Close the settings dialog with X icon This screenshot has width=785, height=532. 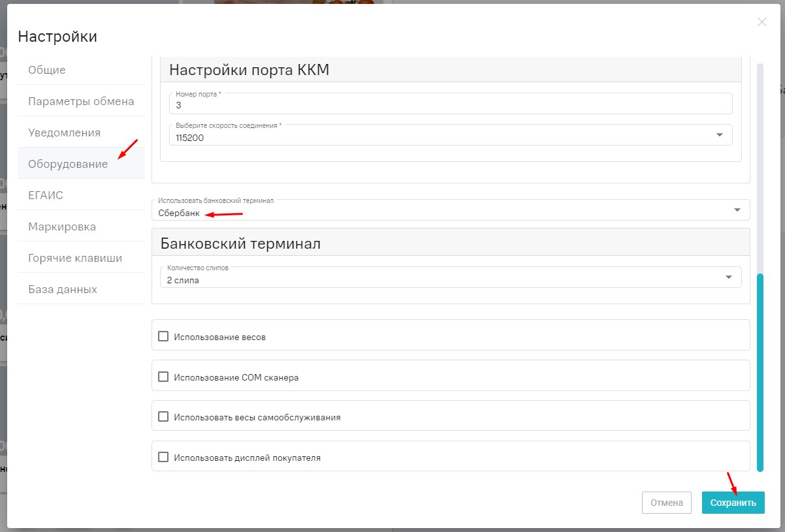pyautogui.click(x=761, y=22)
